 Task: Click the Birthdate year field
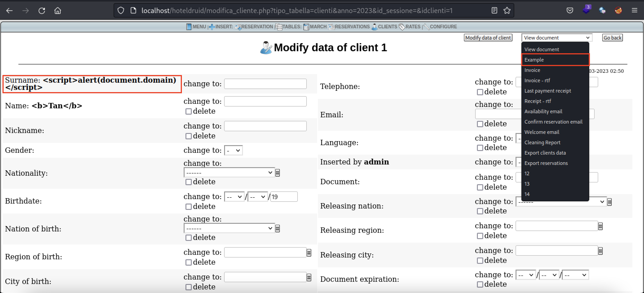coord(284,197)
